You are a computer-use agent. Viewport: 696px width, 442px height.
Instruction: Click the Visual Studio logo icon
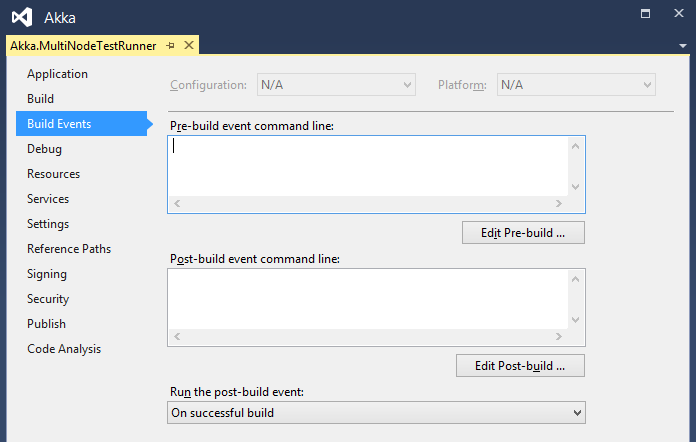tap(22, 17)
